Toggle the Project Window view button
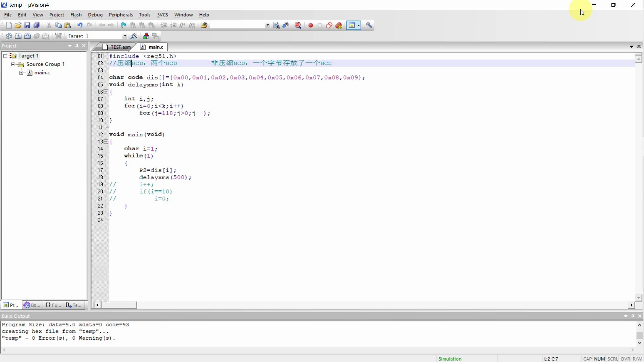This screenshot has width=644, height=362. (352, 25)
